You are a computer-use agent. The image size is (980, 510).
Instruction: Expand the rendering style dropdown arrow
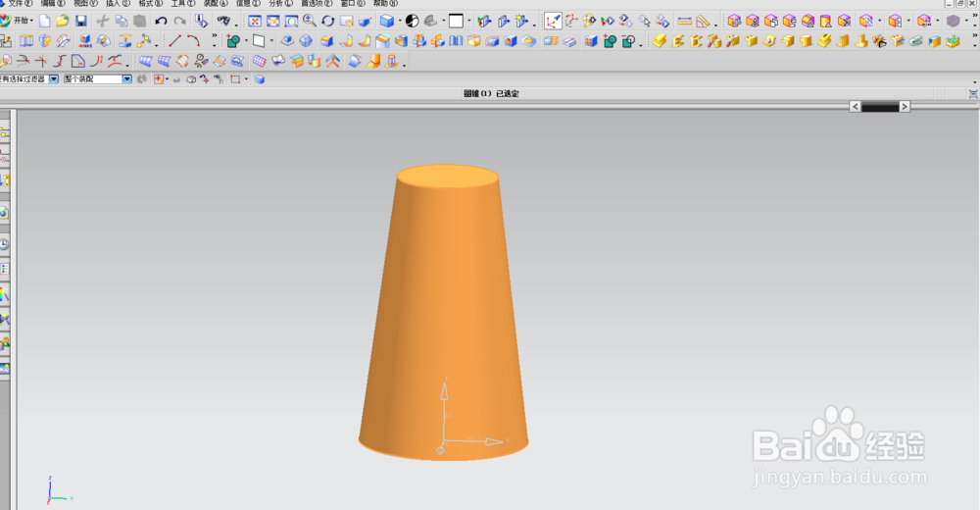pos(400,22)
